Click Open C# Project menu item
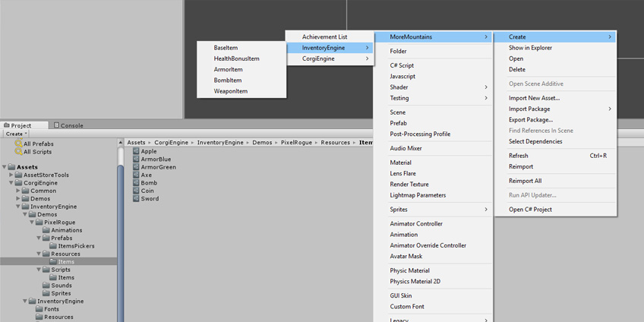The image size is (644, 322). tap(555, 210)
